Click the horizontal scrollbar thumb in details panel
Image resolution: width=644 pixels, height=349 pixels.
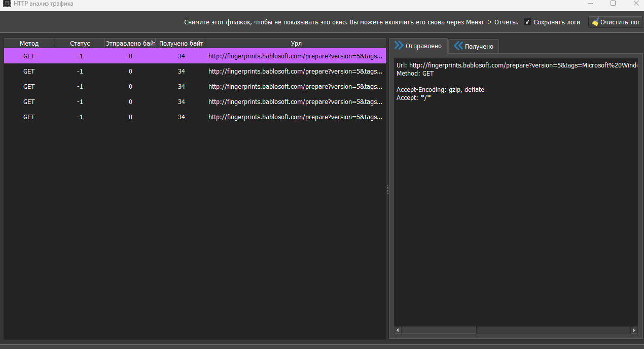pos(438,330)
